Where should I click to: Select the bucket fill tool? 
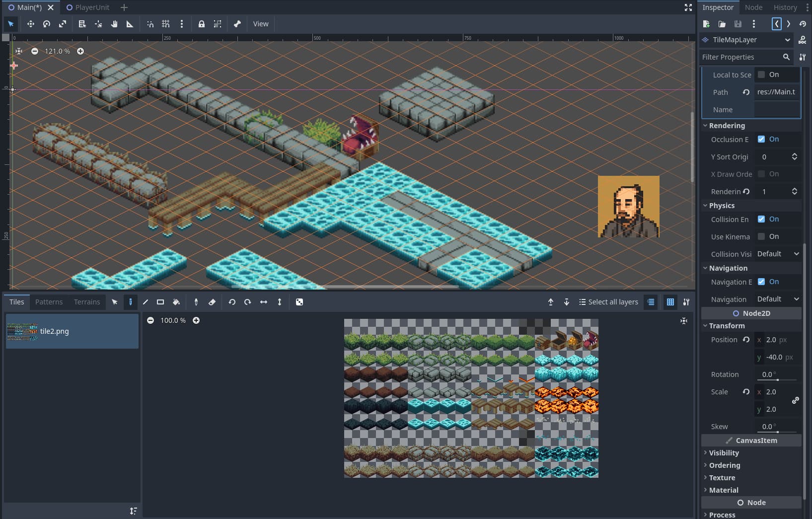click(x=176, y=302)
